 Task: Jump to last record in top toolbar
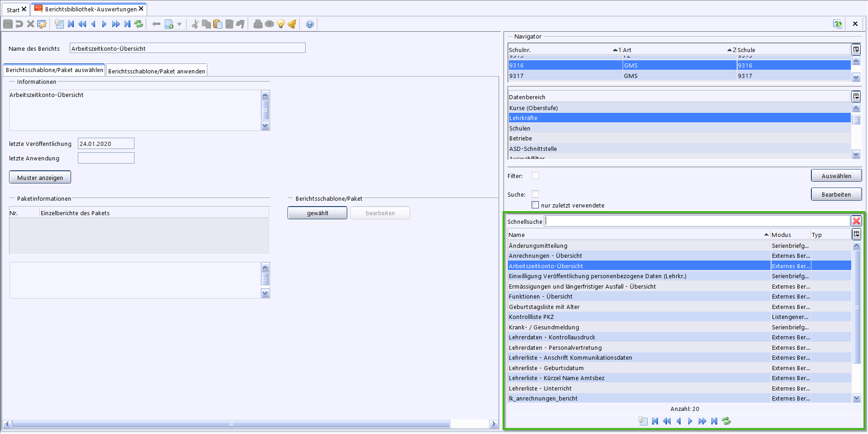(x=127, y=24)
